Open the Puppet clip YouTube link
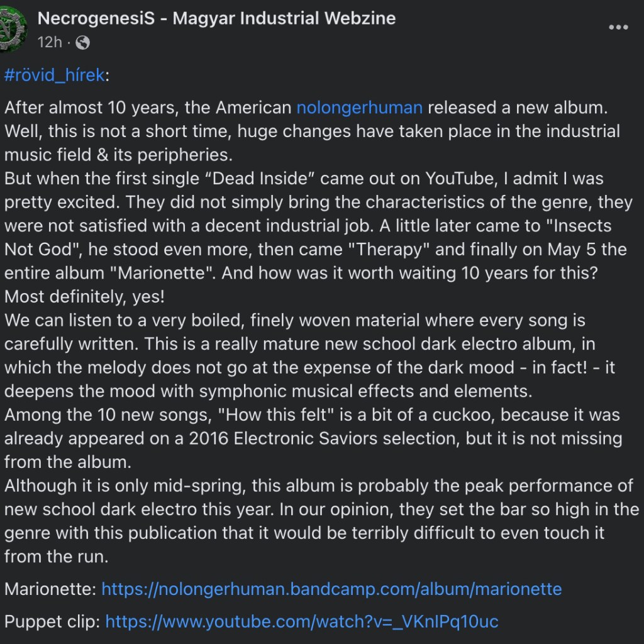Image resolution: width=644 pixels, height=644 pixels. (x=302, y=622)
